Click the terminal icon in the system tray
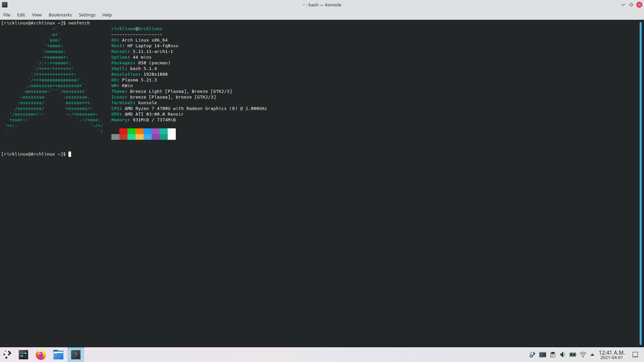 click(x=543, y=355)
